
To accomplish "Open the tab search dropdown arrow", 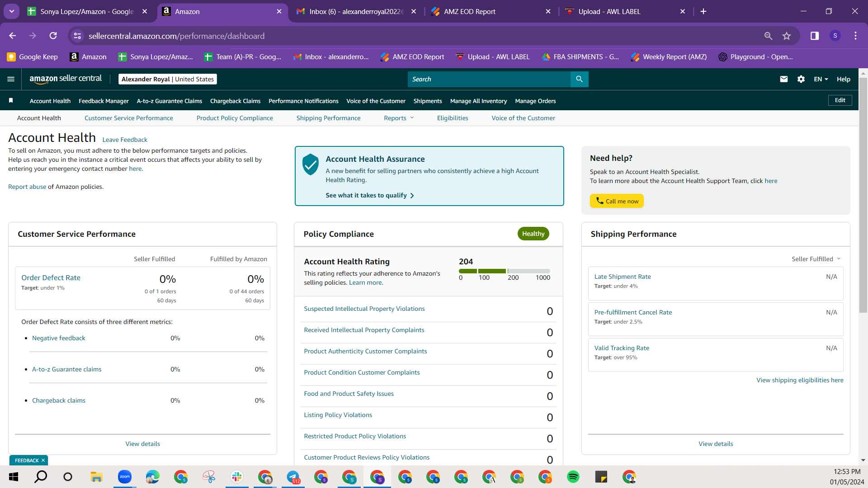I will (12, 11).
